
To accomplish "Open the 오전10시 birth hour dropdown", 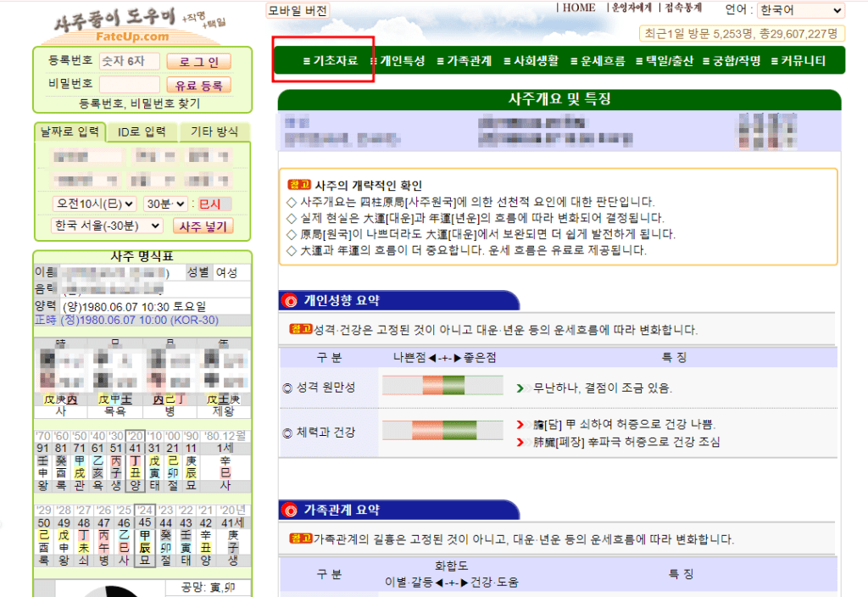I will pyautogui.click(x=94, y=204).
